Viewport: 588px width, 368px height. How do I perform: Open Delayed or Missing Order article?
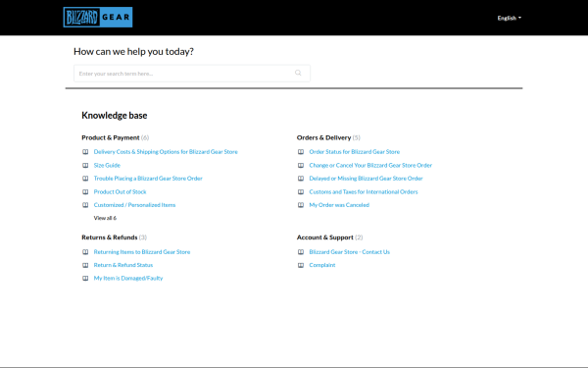pos(366,179)
